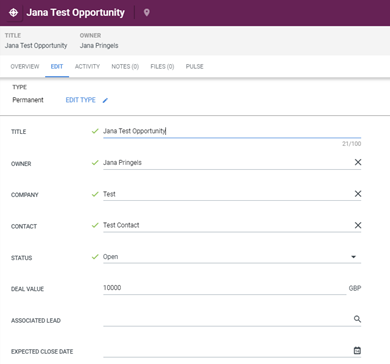Click the pencil icon next to EDIT TYPE
The height and width of the screenshot is (364, 390).
point(105,100)
